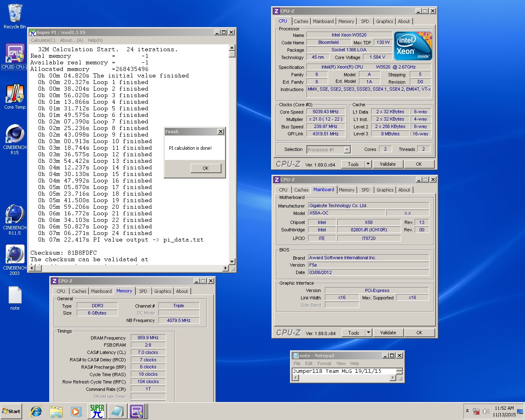The width and height of the screenshot is (525, 420).
Task: Open About...(A) menu in Super PI
Action: tap(71, 40)
